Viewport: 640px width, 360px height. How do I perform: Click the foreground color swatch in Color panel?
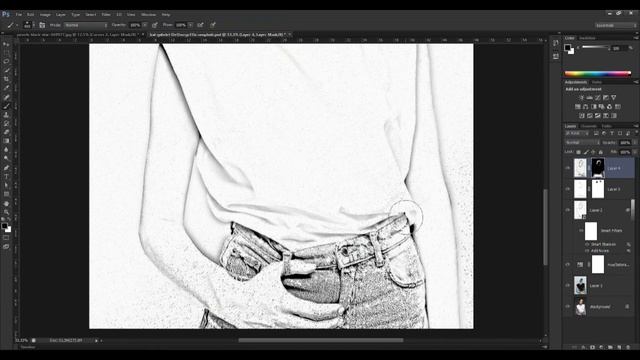point(567,47)
